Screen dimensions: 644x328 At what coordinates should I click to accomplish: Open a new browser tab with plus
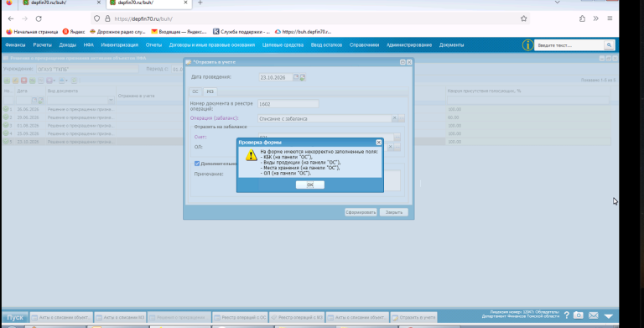pyautogui.click(x=200, y=3)
